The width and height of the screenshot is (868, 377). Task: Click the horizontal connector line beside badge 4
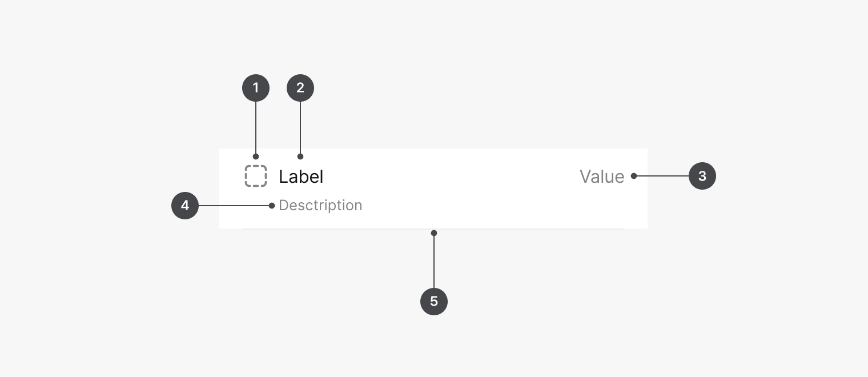[234, 206]
